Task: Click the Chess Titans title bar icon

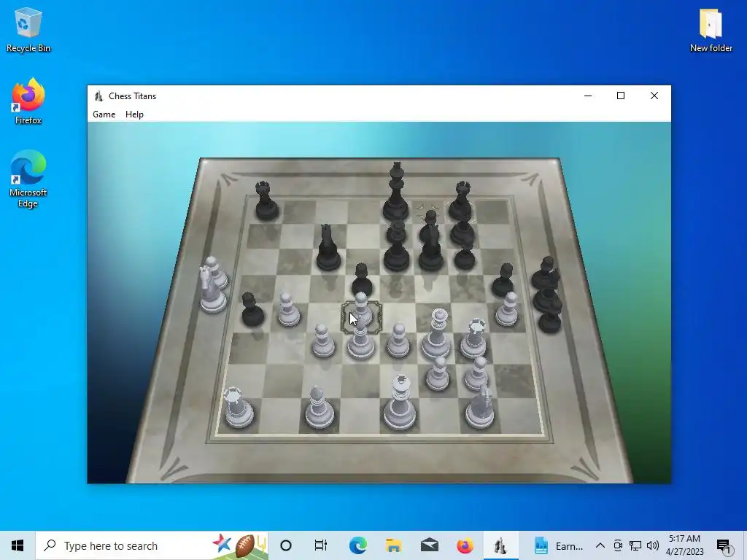Action: coord(98,96)
